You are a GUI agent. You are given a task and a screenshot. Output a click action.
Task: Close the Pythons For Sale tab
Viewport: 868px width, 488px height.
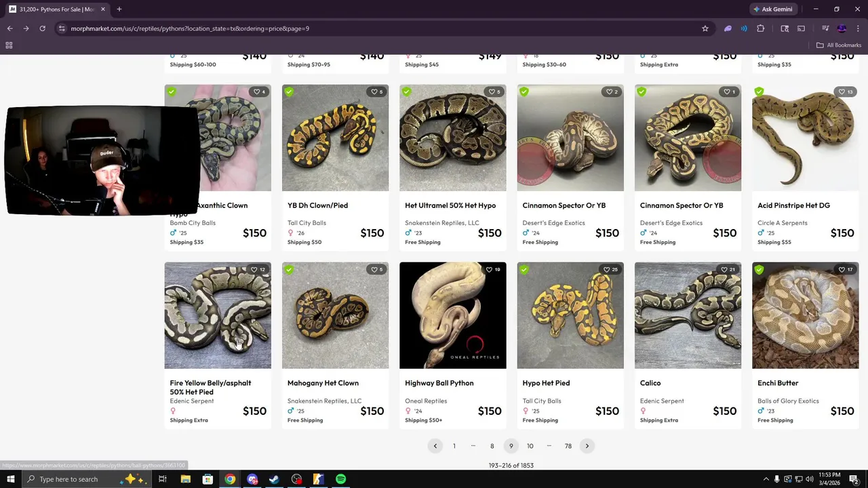[102, 9]
